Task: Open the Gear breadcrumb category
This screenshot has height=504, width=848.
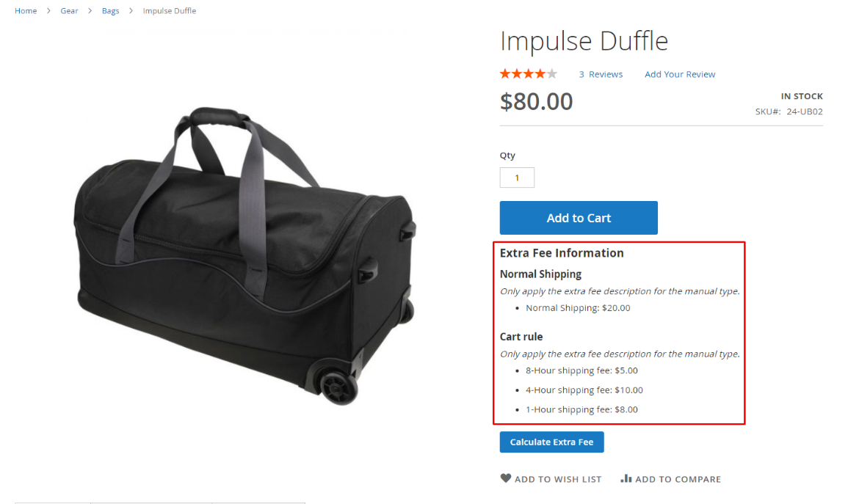Action: (69, 11)
